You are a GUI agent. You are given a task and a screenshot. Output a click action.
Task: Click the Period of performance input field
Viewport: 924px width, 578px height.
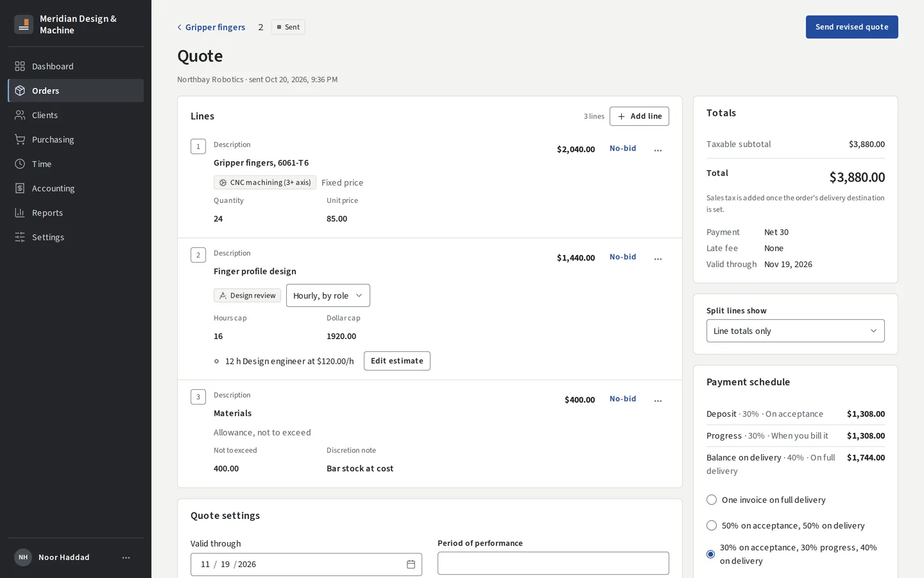[553, 563]
